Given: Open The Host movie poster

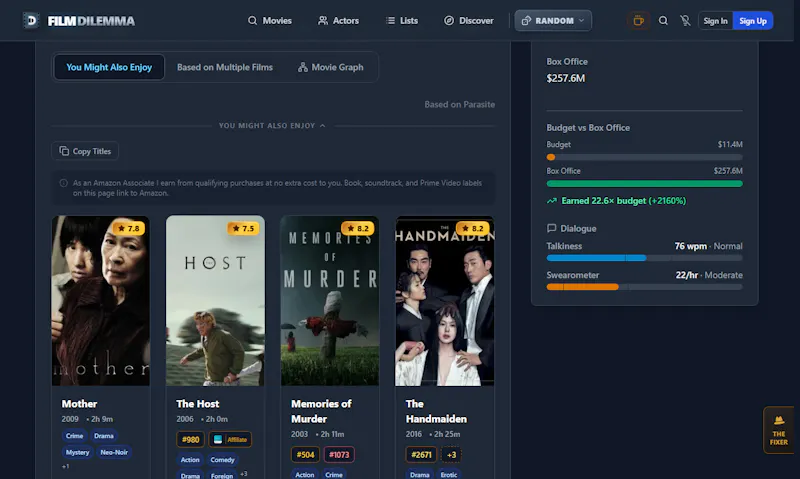Looking at the screenshot, I should click(215, 300).
